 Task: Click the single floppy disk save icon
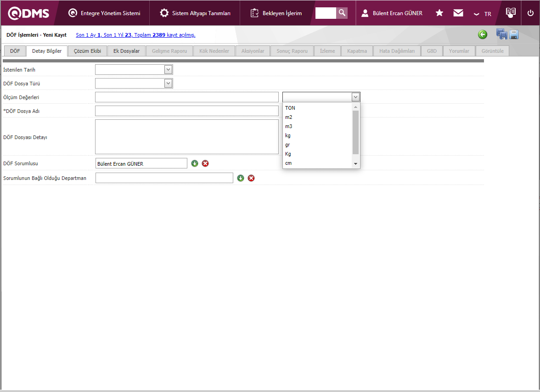(x=514, y=34)
